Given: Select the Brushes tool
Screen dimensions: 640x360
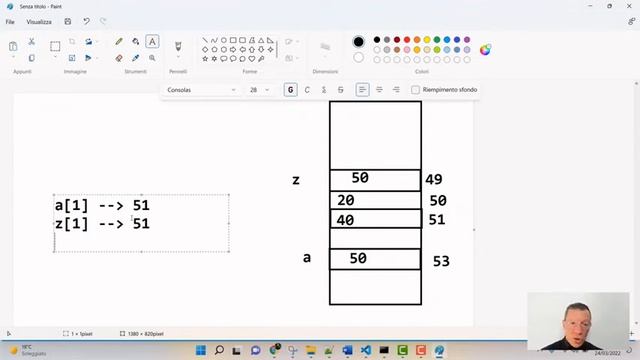Looking at the screenshot, I should coord(178,46).
